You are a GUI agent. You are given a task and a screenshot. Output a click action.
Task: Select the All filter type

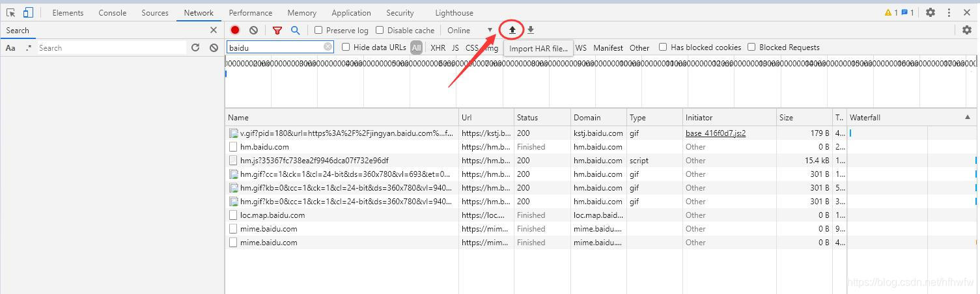pyautogui.click(x=416, y=47)
